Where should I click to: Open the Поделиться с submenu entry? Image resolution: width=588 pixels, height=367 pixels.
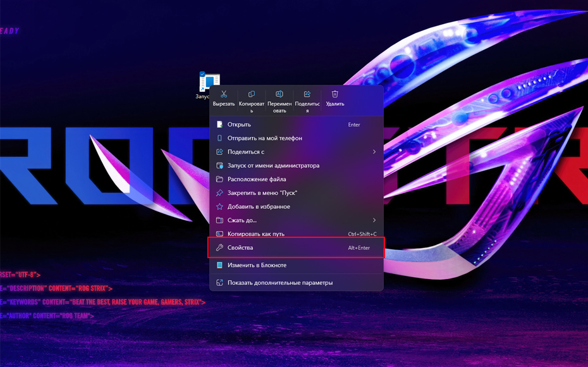[297, 152]
